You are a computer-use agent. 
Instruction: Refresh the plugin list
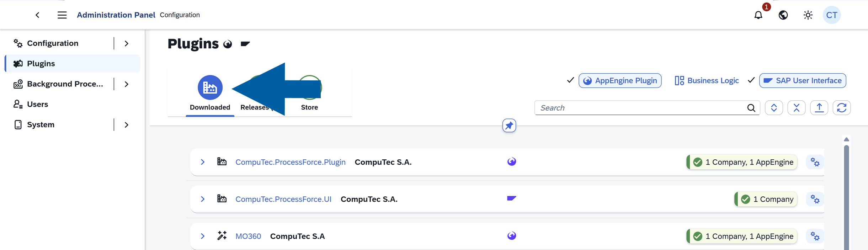pos(842,108)
